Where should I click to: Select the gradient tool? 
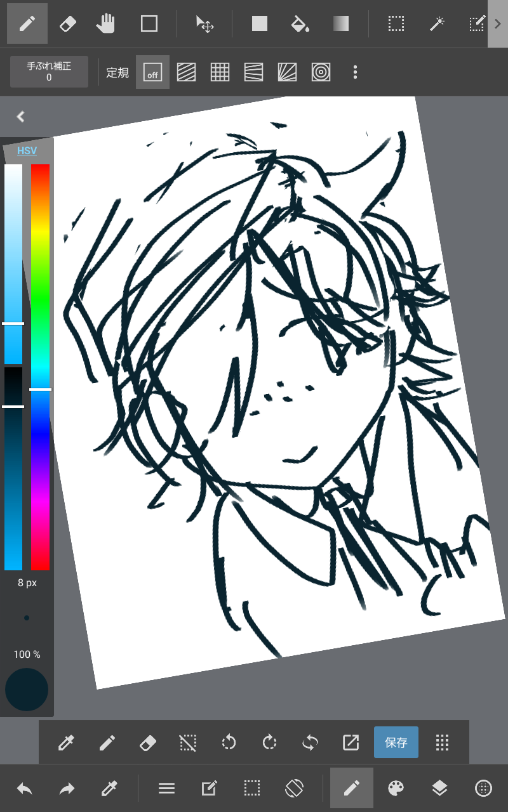coord(340,24)
